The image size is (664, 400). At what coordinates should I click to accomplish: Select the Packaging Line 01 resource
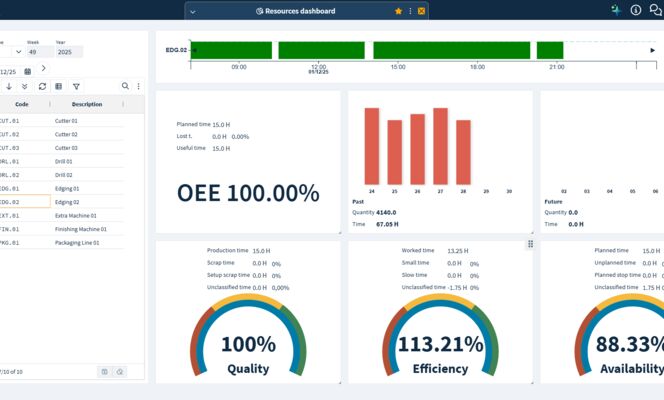coord(70,242)
